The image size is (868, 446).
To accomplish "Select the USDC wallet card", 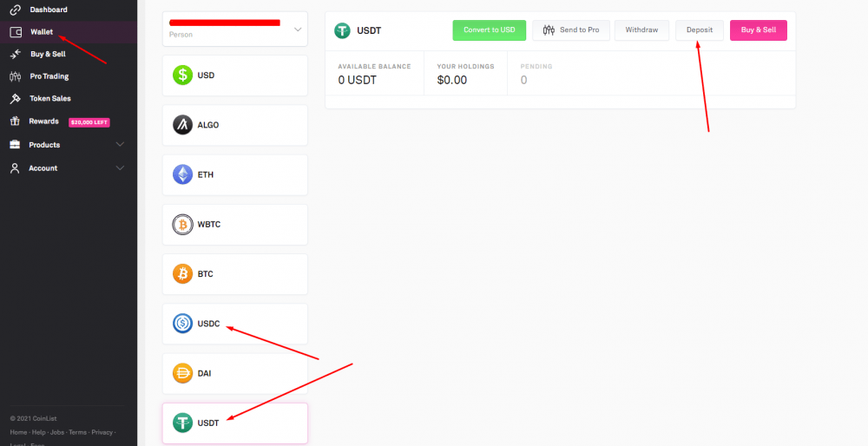I will pos(234,324).
